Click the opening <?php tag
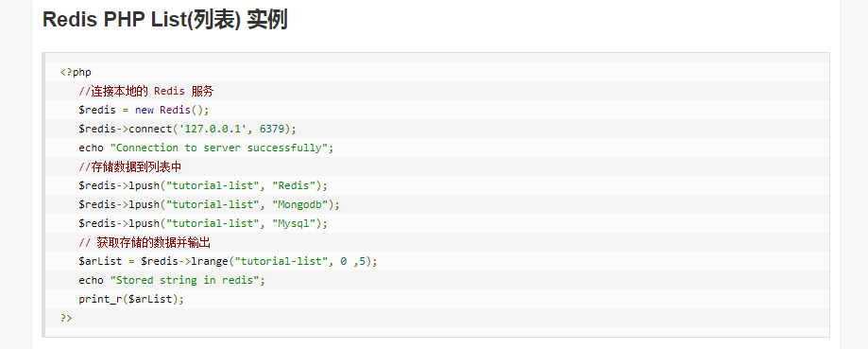 point(76,72)
